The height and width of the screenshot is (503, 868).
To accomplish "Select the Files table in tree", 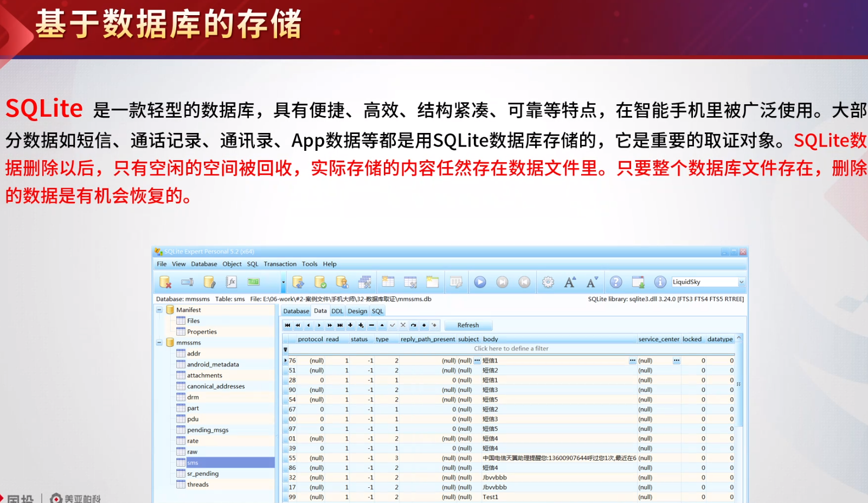I will [194, 321].
